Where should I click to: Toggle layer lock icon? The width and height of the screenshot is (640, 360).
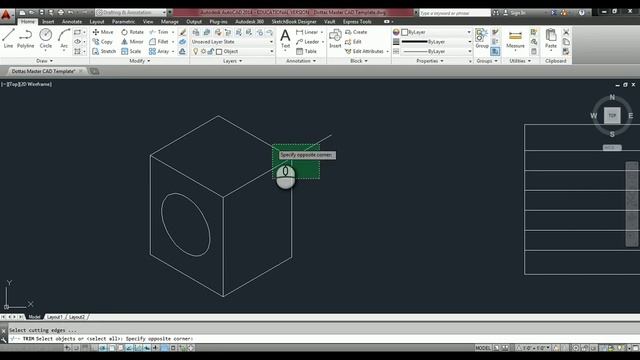click(x=211, y=51)
